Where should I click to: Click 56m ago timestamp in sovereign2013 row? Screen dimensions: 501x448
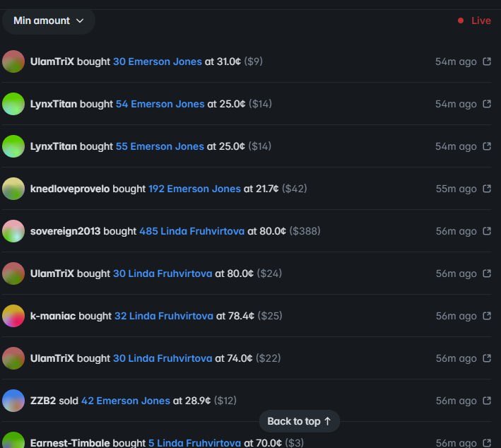(456, 231)
